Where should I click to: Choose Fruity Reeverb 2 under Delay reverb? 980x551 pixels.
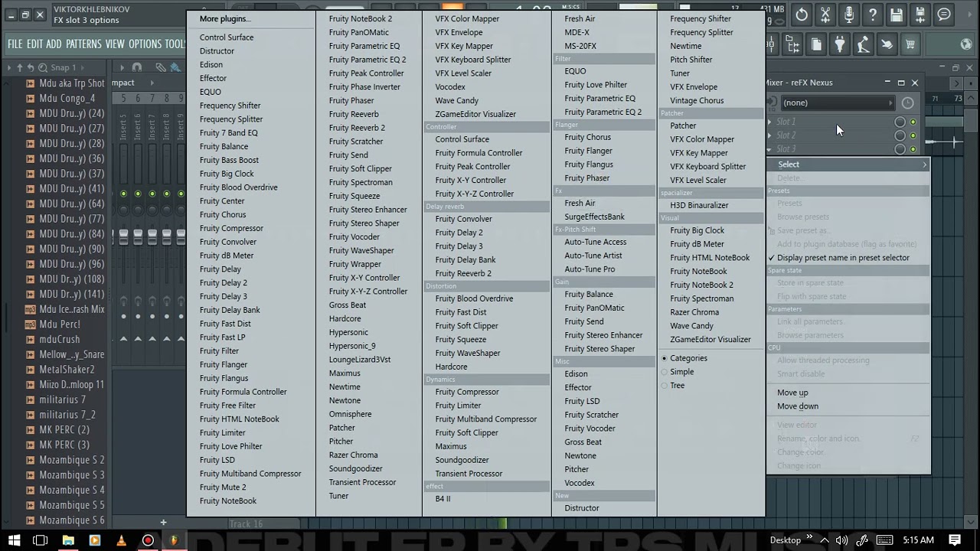(x=463, y=273)
